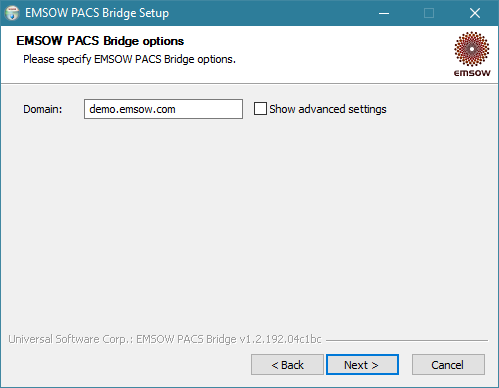
Task: Click the "Show advanced settings" label text
Action: tap(328, 109)
